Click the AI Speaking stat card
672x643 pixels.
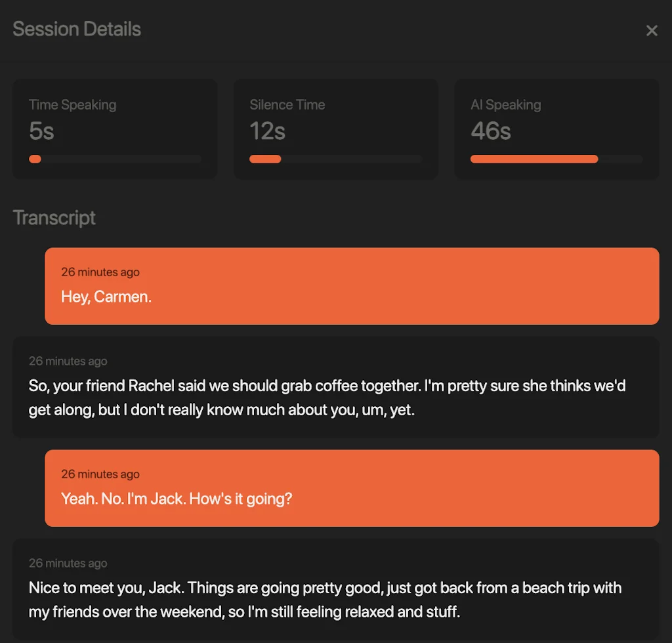[556, 129]
